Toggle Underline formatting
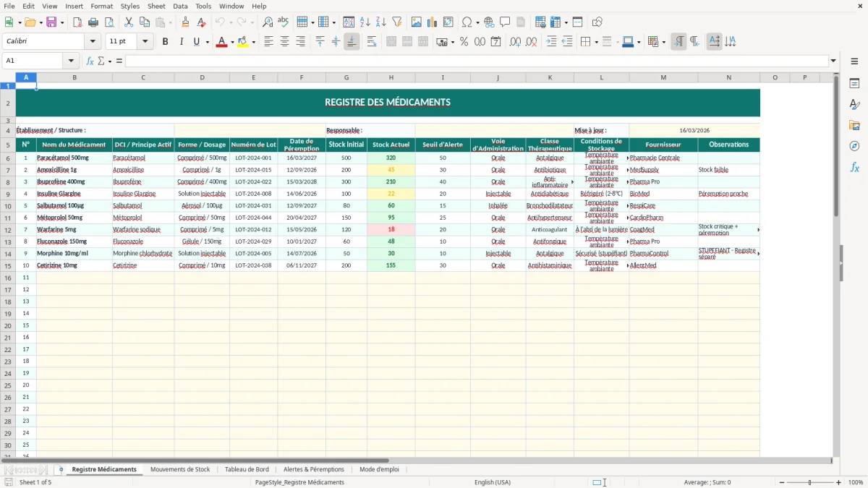This screenshot has width=868, height=488. pyautogui.click(x=197, y=42)
